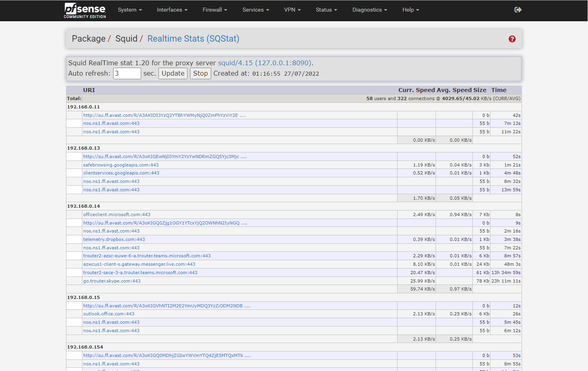This screenshot has width=588, height=371.
Task: Click the 59.74 KB/s subtotal cell
Action: 416,289
